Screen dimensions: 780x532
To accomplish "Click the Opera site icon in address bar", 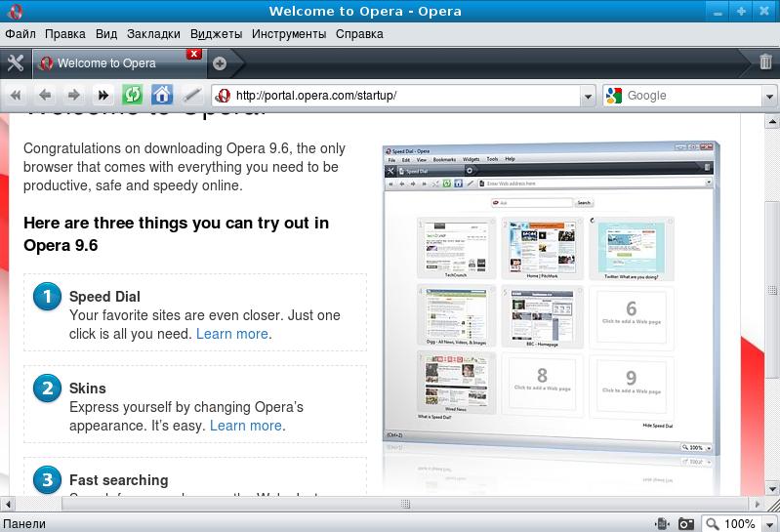I will pyautogui.click(x=223, y=96).
